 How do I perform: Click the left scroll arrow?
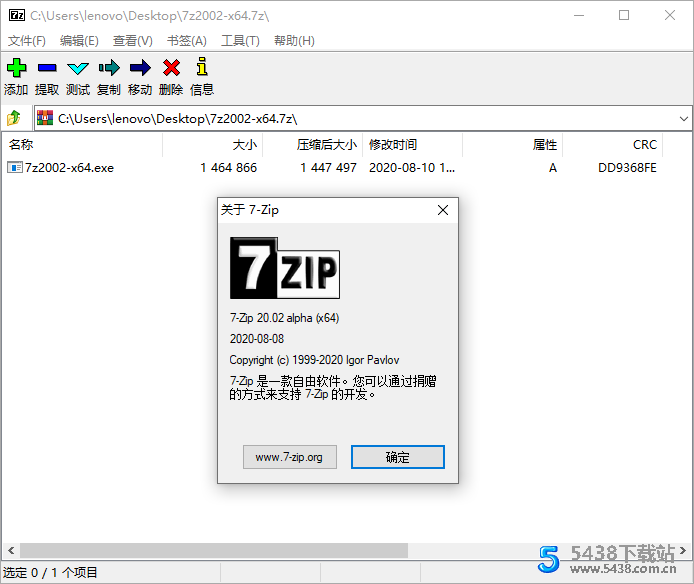click(x=11, y=550)
